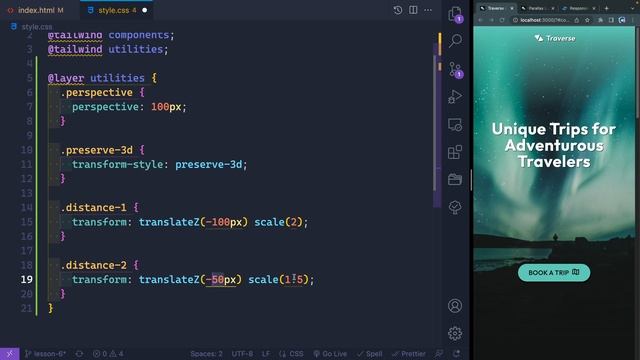Go back in the browser
This screenshot has width=640, height=360.
[x=481, y=20]
